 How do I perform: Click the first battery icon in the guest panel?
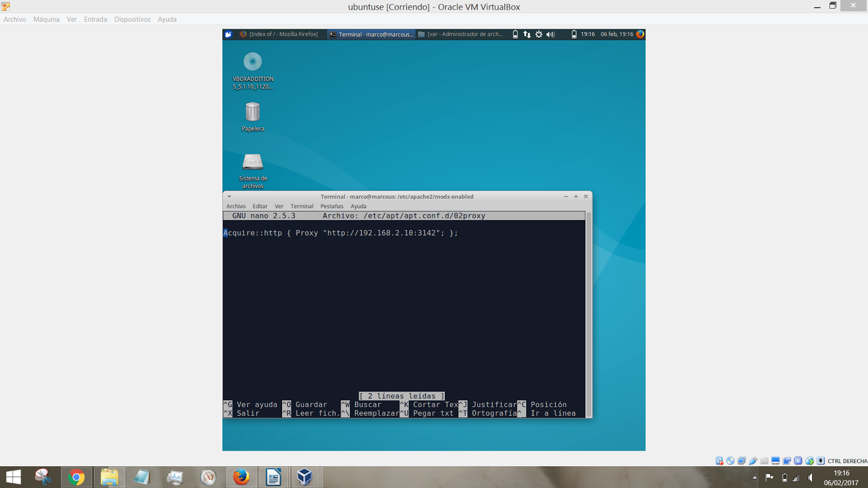[x=515, y=34]
